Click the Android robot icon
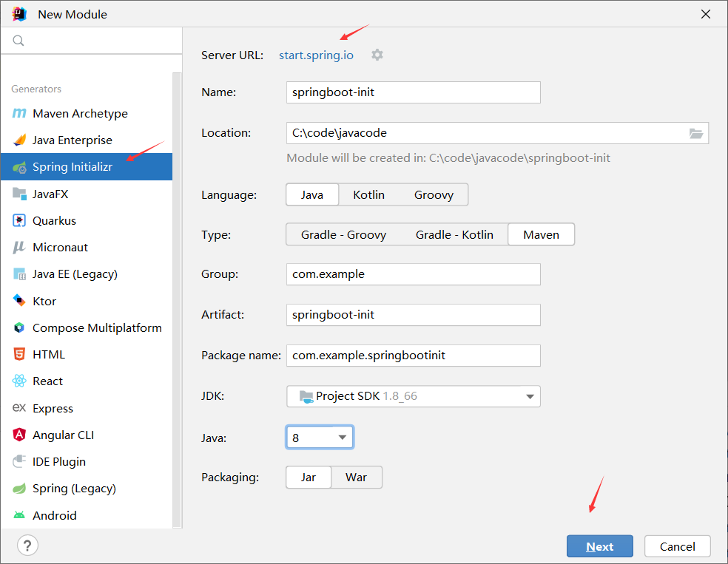The image size is (728, 564). (x=19, y=514)
